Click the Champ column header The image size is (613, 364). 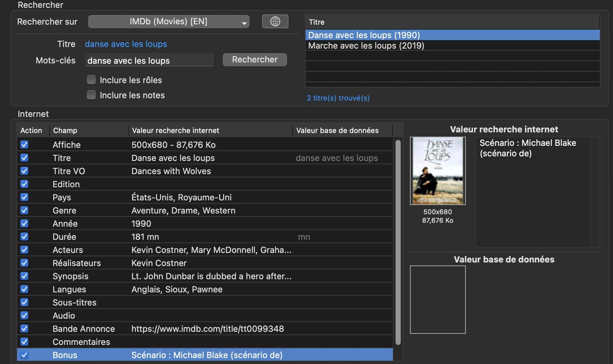coord(65,130)
